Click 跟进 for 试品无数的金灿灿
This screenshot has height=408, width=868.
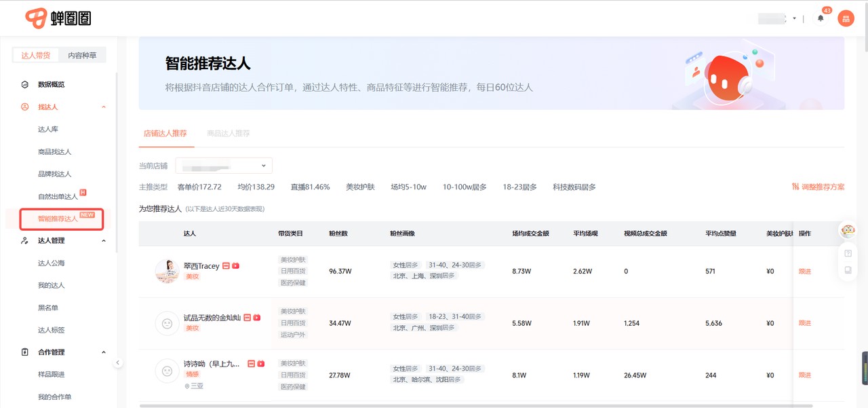point(805,323)
